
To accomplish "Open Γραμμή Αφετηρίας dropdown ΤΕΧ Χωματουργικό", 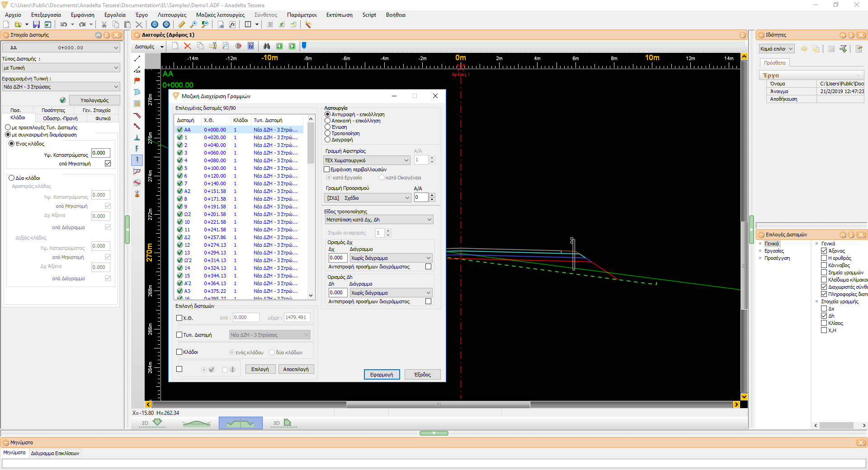I will 367,160.
